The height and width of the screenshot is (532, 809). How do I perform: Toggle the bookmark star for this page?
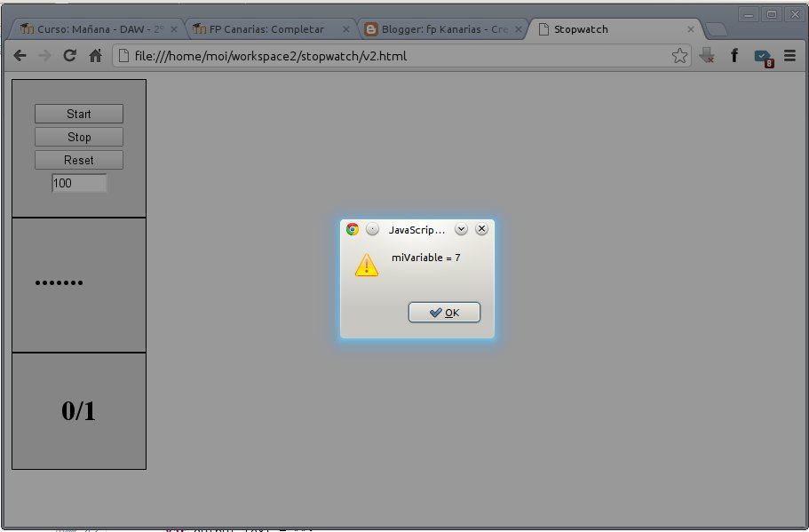679,55
